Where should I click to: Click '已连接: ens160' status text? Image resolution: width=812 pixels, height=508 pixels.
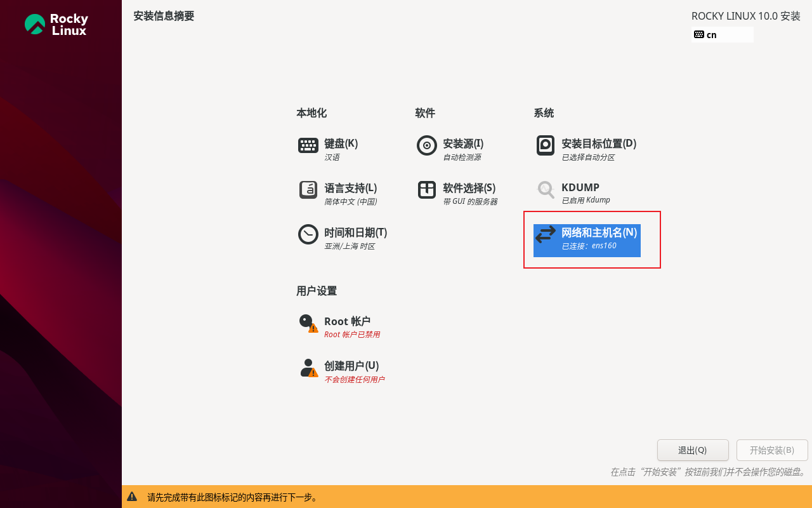[x=589, y=246]
